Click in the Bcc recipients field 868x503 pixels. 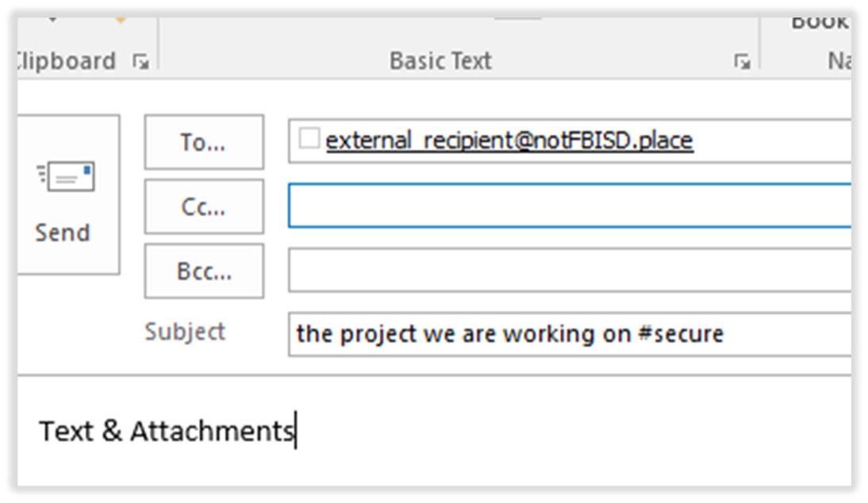(x=568, y=271)
